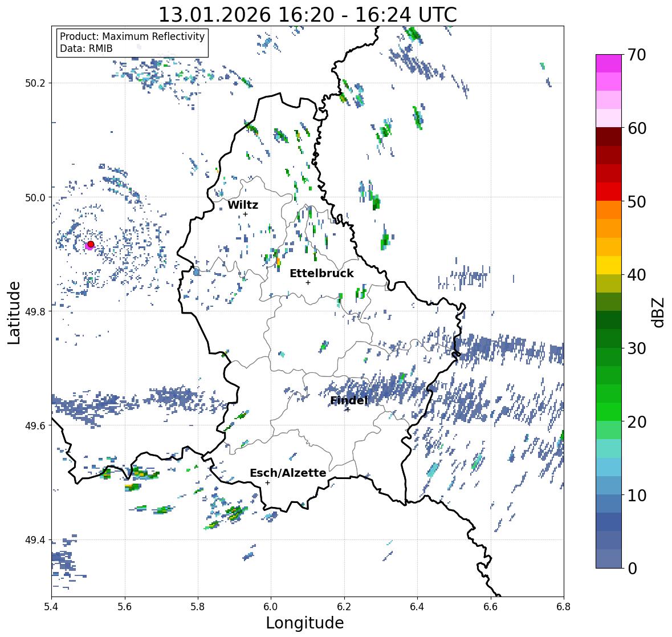Viewport: 672px width, 637px height.
Task: Click the 50.0 latitude tick label
Action: click(35, 198)
